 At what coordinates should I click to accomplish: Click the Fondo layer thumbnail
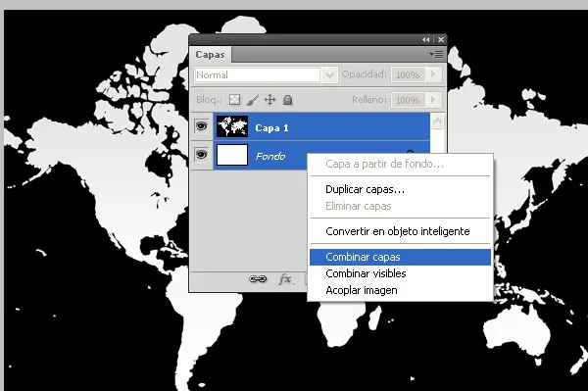tap(232, 155)
